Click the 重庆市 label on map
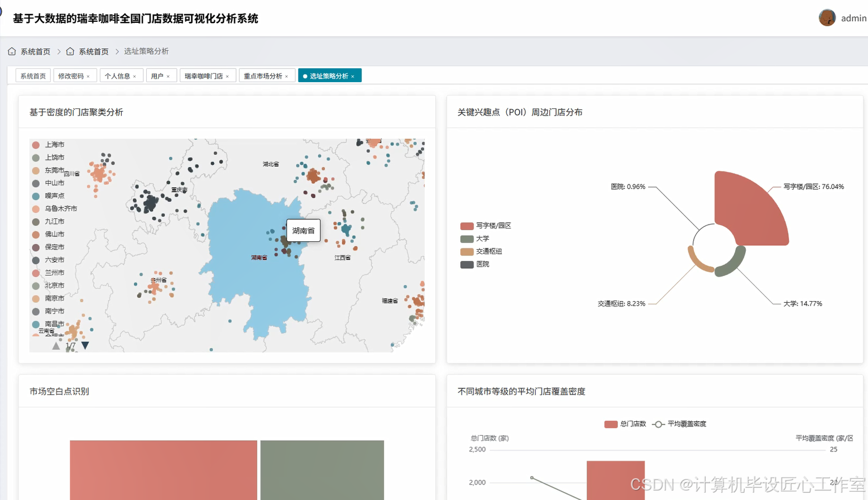 179,190
